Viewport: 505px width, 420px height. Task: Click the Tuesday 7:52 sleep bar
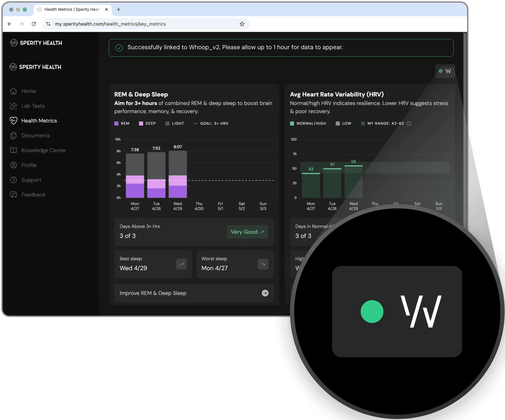156,175
